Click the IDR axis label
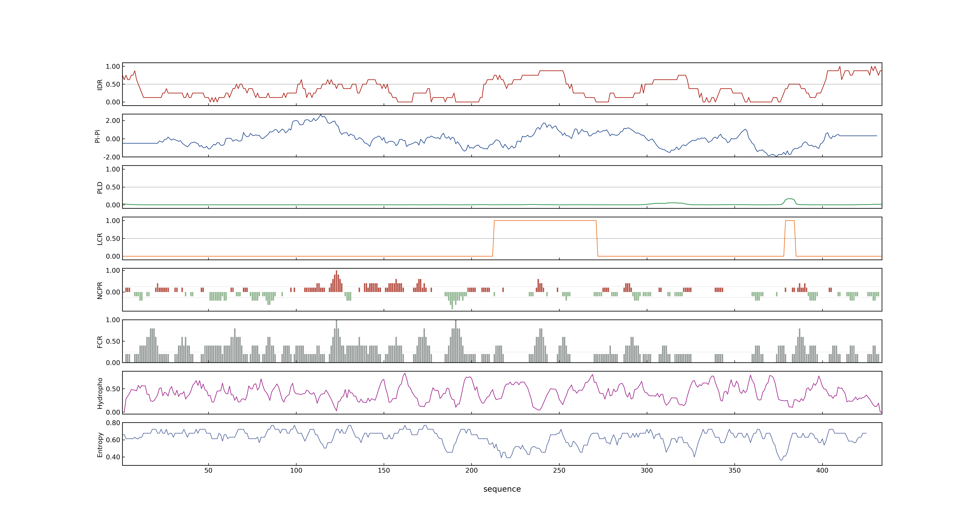Viewport: 980px width, 523px height. [x=100, y=85]
